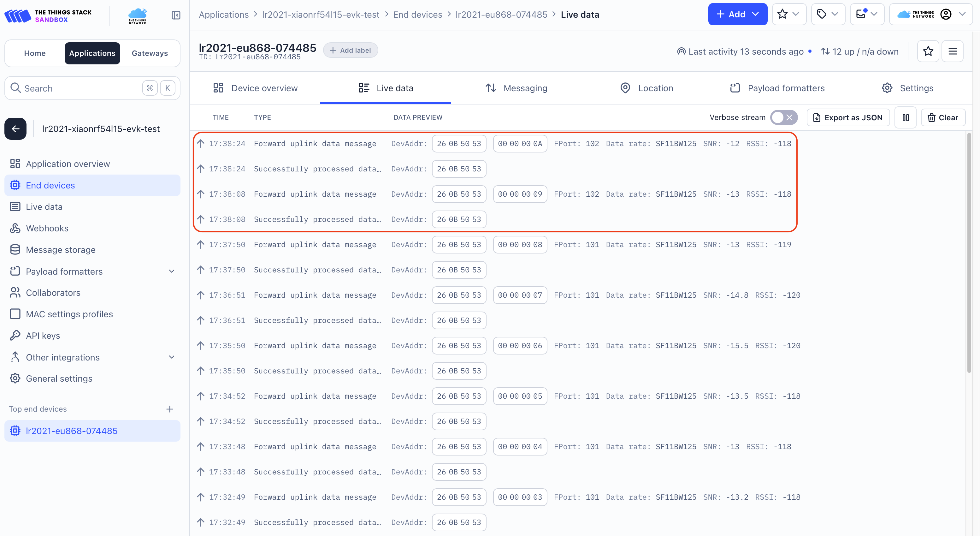Clear the live data events

[943, 118]
